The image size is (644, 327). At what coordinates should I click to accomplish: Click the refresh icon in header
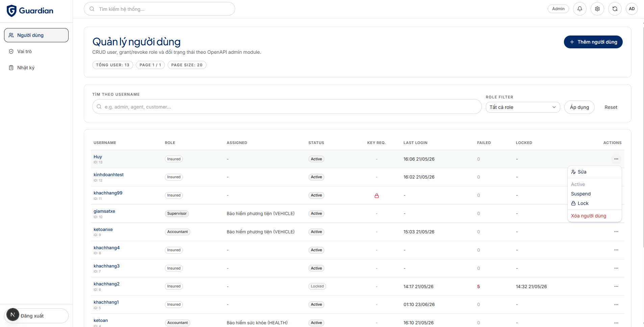615,9
